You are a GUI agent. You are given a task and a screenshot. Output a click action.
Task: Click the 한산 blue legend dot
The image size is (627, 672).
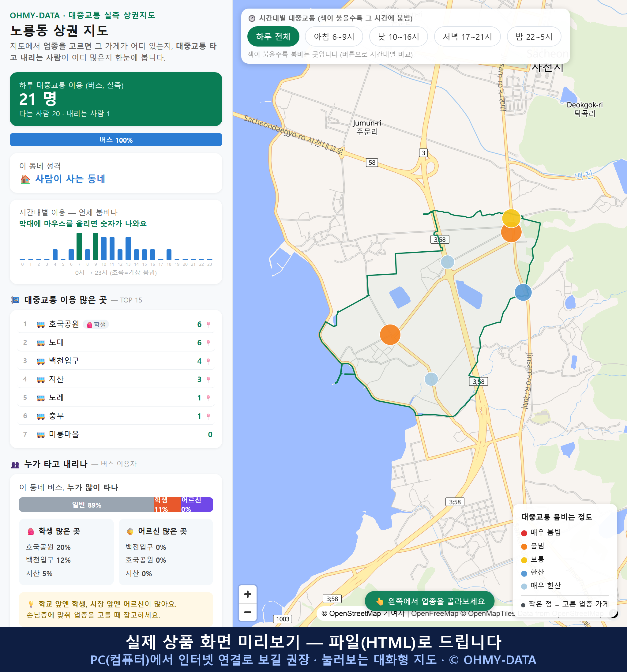coord(524,573)
